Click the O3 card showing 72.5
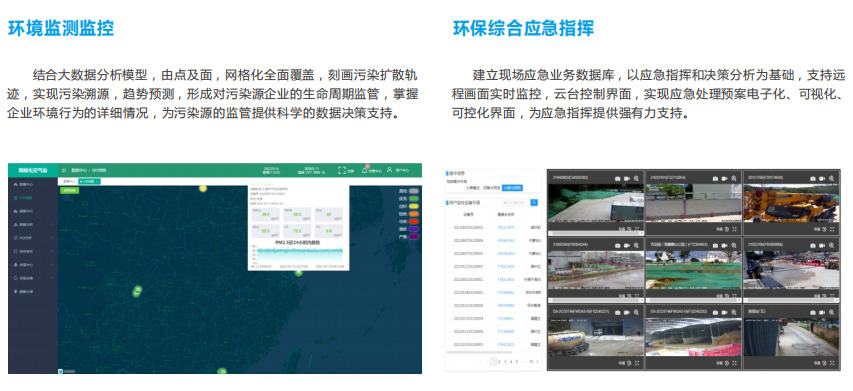Image resolution: width=853 pixels, height=391 pixels. coord(297,231)
